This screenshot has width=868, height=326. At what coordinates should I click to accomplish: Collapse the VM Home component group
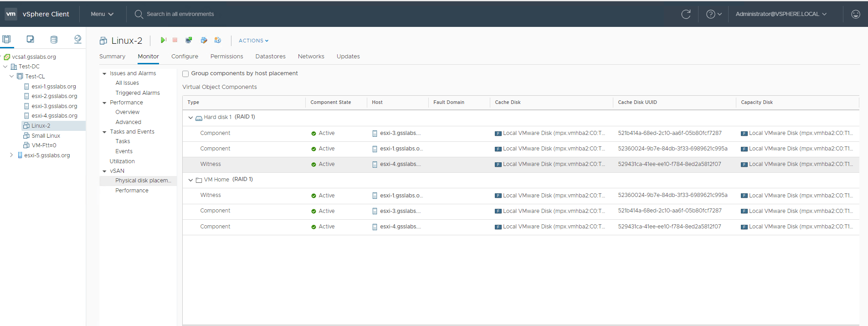click(190, 180)
